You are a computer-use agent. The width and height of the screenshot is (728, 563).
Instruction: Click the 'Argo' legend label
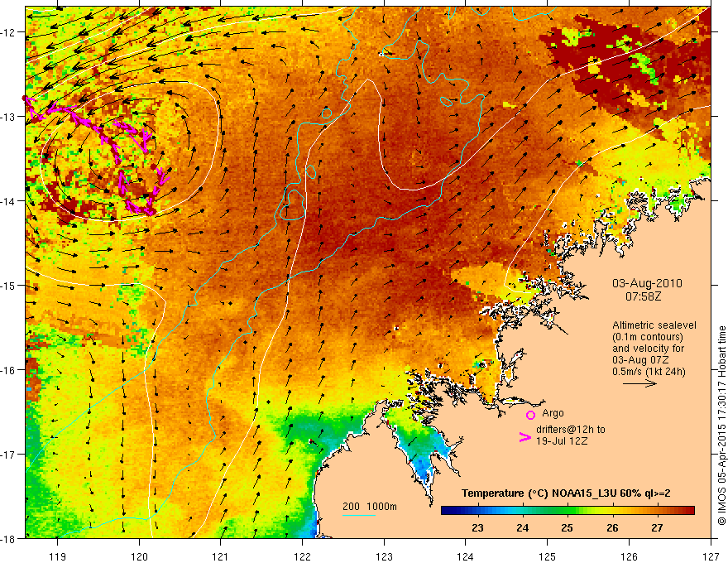coord(553,413)
